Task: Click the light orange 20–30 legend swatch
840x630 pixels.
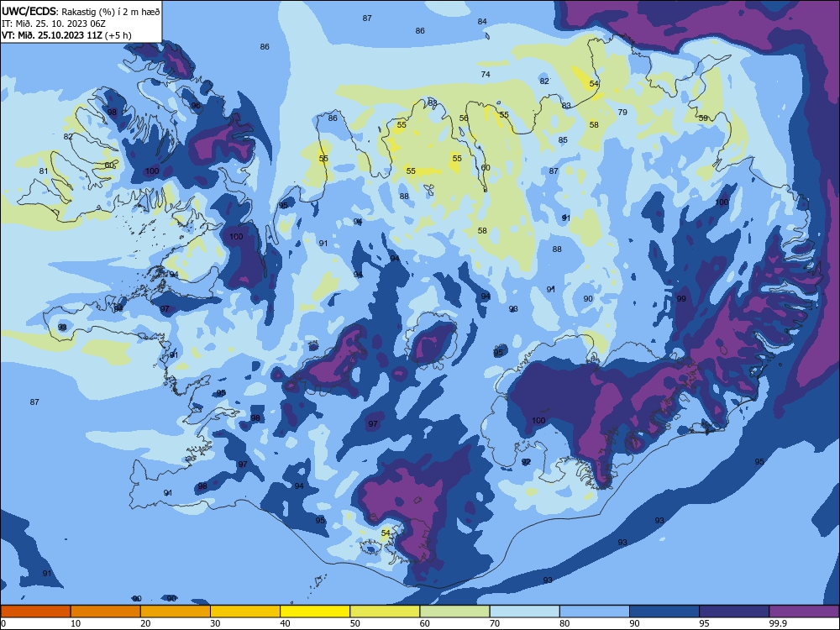Action: (x=176, y=612)
